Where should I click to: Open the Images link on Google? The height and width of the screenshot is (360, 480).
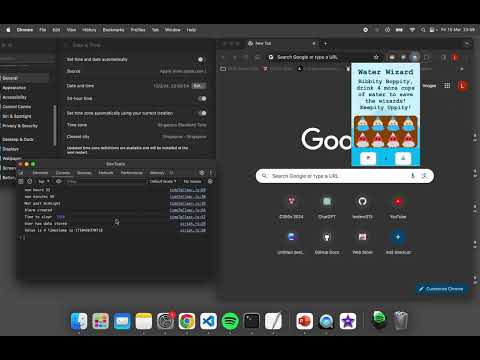(x=429, y=86)
